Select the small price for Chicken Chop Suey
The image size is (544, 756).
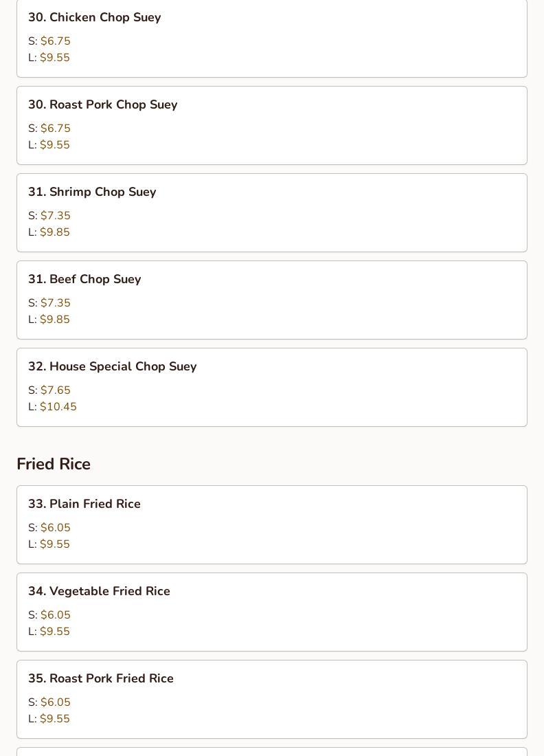coord(55,41)
